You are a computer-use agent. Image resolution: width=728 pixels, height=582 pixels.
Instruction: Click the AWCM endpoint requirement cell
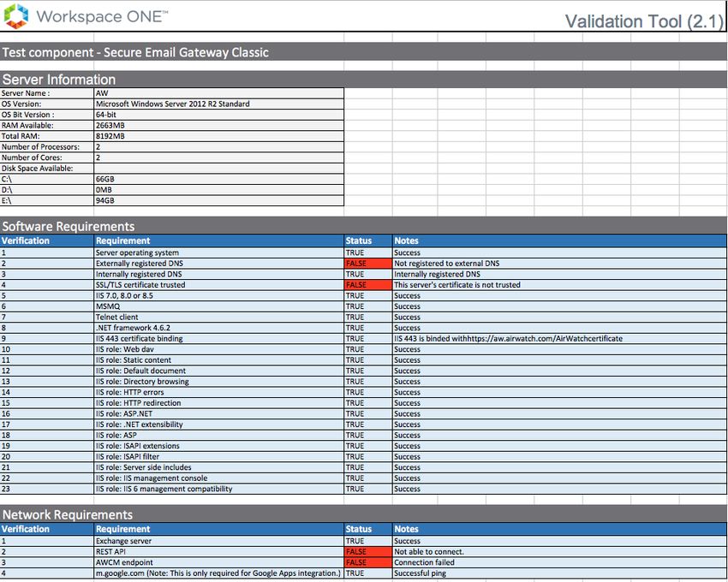click(218, 562)
